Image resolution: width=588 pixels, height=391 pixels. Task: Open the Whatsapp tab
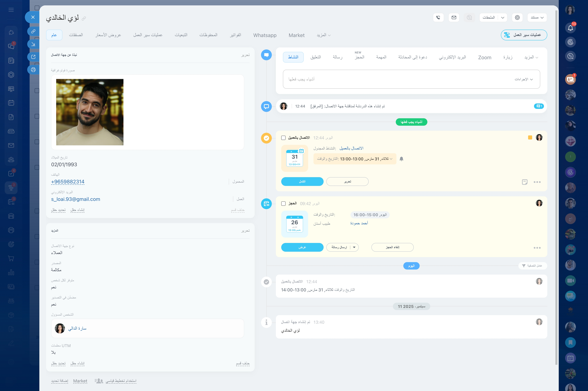click(265, 35)
